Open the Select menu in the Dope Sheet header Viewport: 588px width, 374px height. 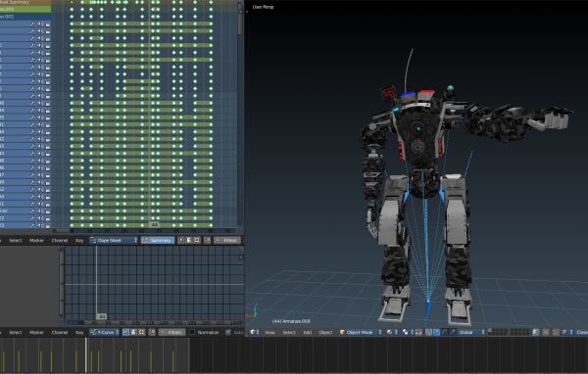[x=16, y=240]
